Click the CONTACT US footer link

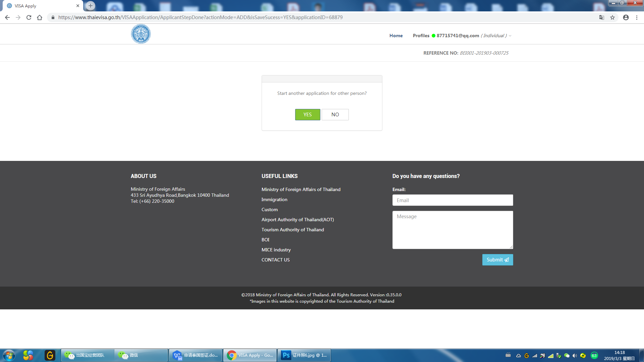click(x=276, y=259)
